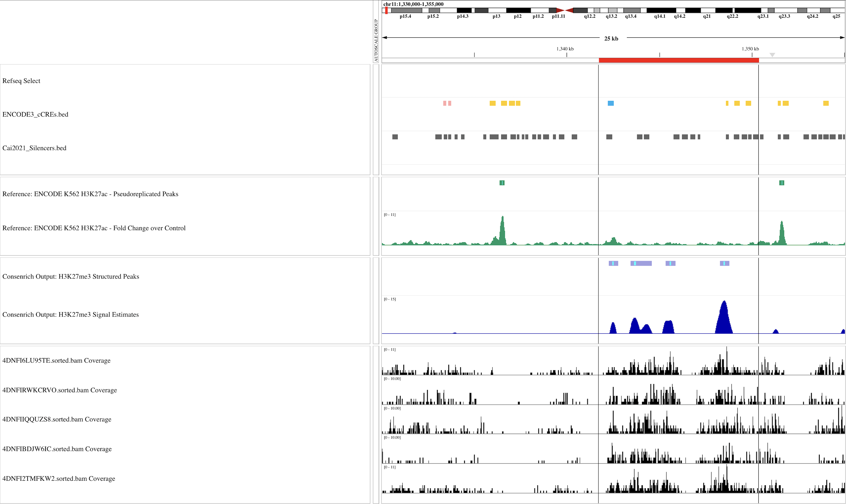Click the red position marker on chromosome ideogram
Viewport: 846px width, 504px height.
[x=387, y=11]
